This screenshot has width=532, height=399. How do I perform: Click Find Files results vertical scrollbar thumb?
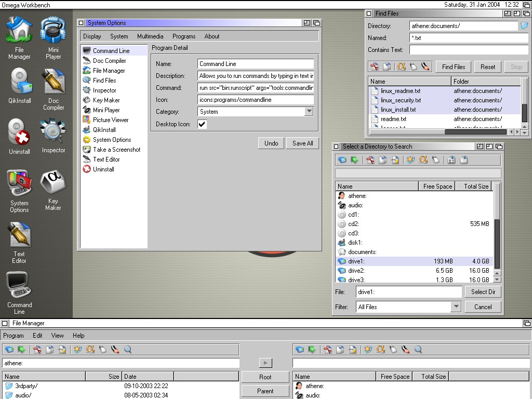[524, 113]
